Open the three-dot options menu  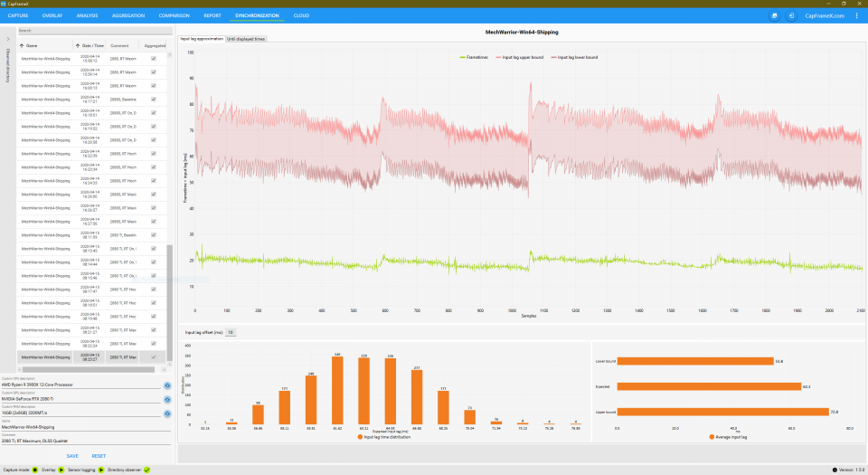point(856,16)
